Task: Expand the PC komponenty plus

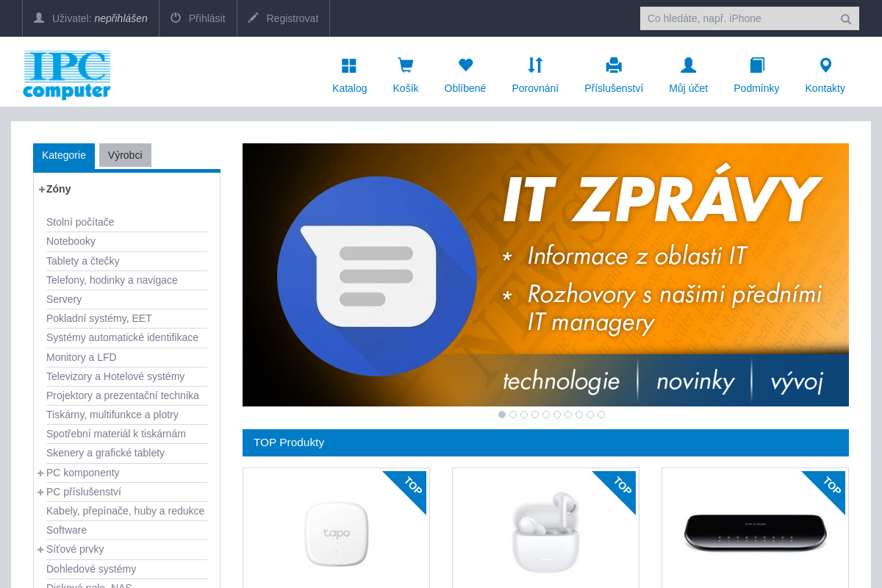Action: pyautogui.click(x=40, y=473)
